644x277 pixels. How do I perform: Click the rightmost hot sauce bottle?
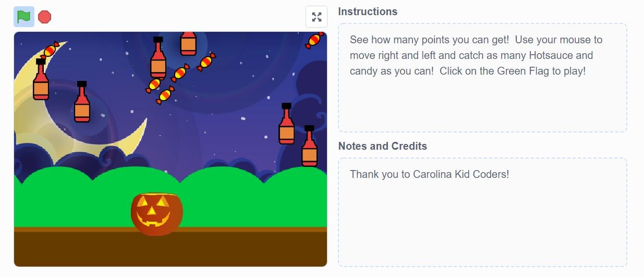click(x=309, y=147)
